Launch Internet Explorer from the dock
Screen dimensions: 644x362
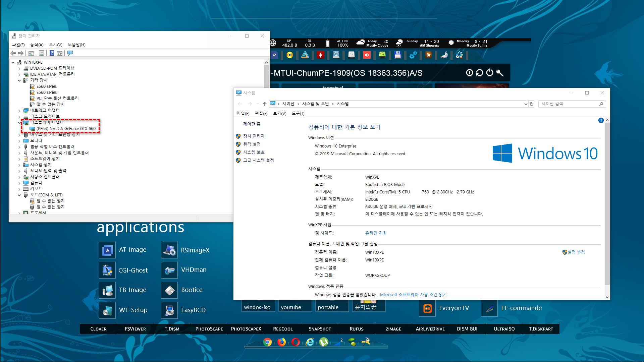click(x=310, y=342)
